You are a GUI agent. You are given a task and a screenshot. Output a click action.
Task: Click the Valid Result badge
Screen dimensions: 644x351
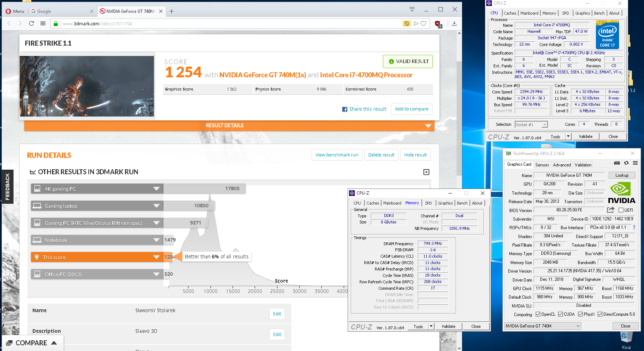point(408,61)
